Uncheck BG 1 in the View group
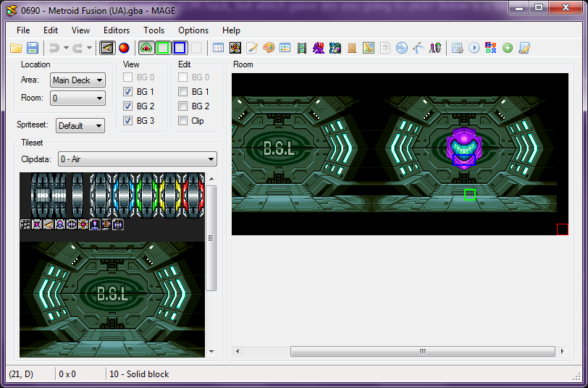The width and height of the screenshot is (588, 388). coord(128,91)
